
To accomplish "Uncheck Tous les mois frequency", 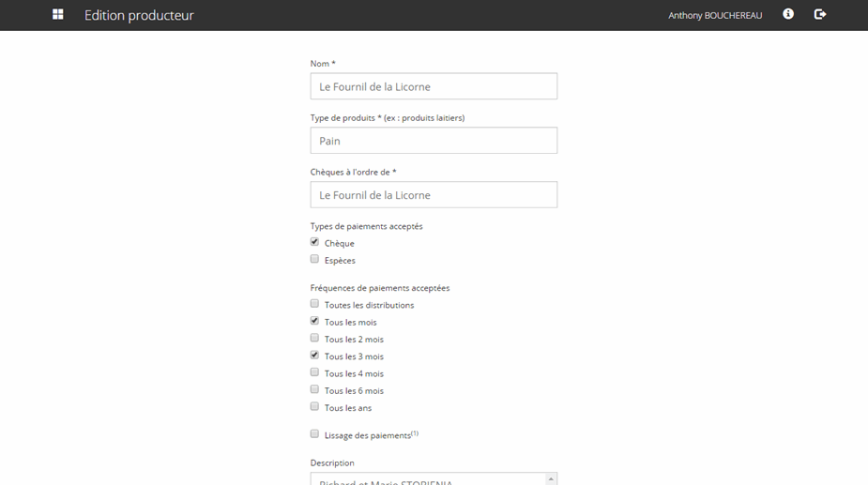I will 315,321.
